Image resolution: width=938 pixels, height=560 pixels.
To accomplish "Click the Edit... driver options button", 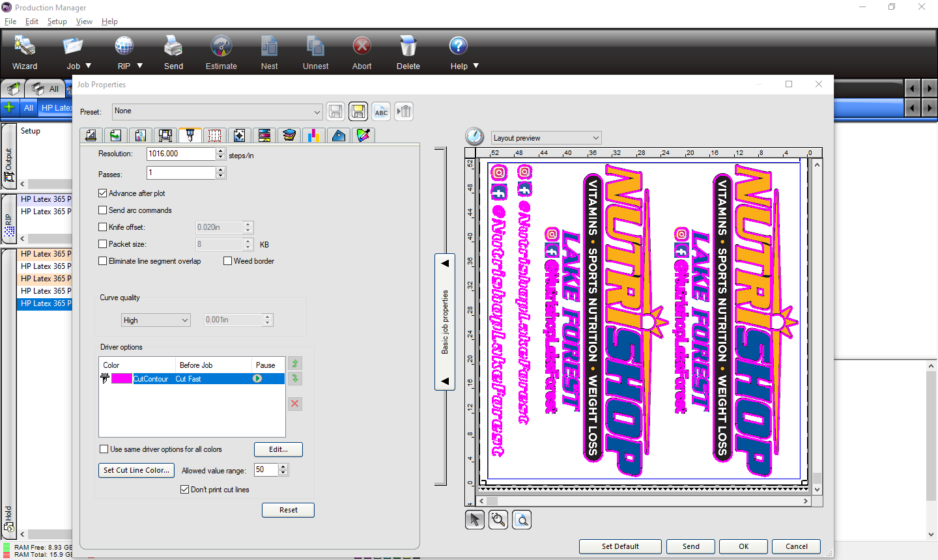I will [x=278, y=449].
